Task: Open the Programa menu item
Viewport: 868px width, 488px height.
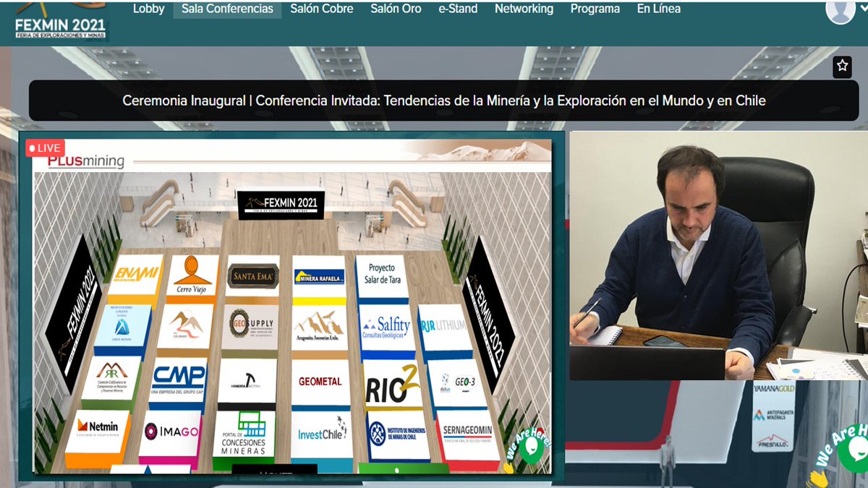Action: pyautogui.click(x=595, y=9)
